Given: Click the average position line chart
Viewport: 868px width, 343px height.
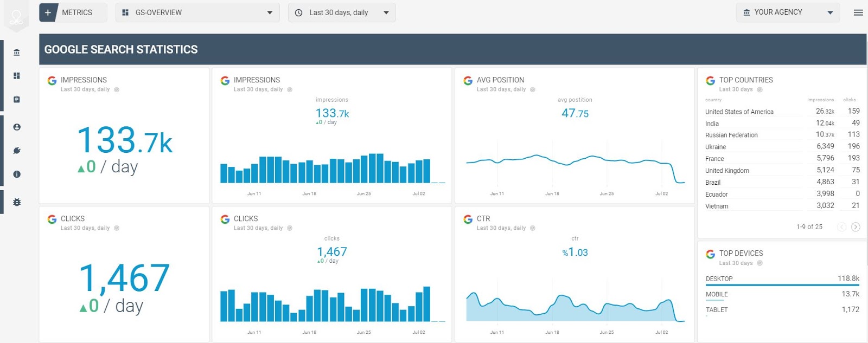Looking at the screenshot, I should [x=575, y=169].
